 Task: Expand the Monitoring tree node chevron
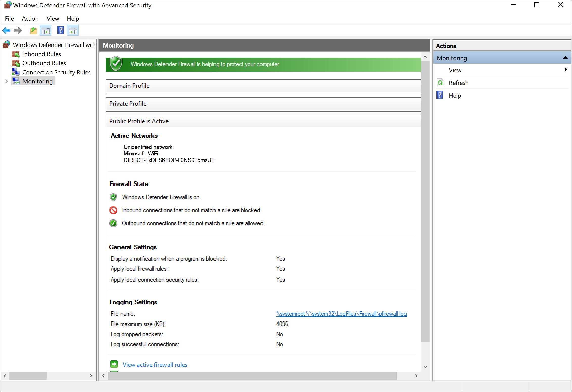coord(7,81)
